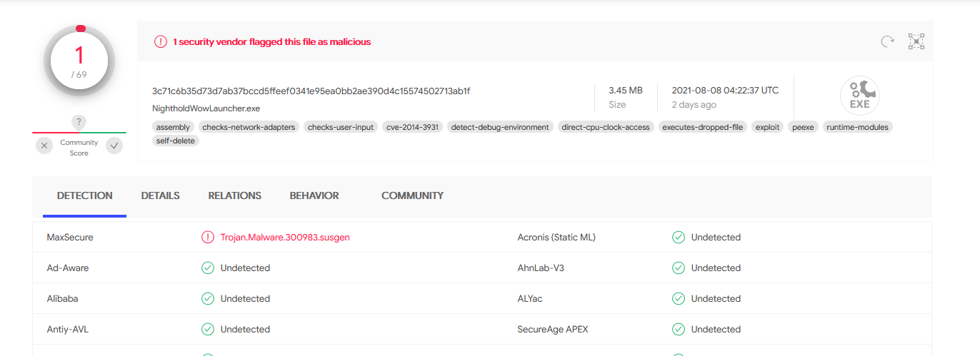Click the red alert icon beside malicious warning
980x356 pixels.
(161, 42)
